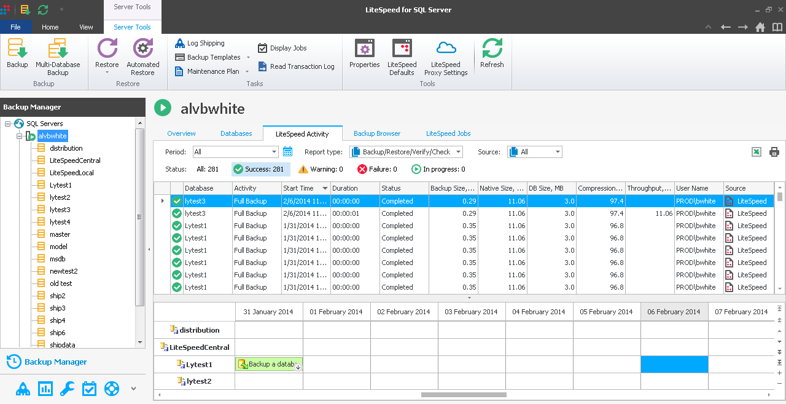Open the Report type dropdown

point(459,152)
